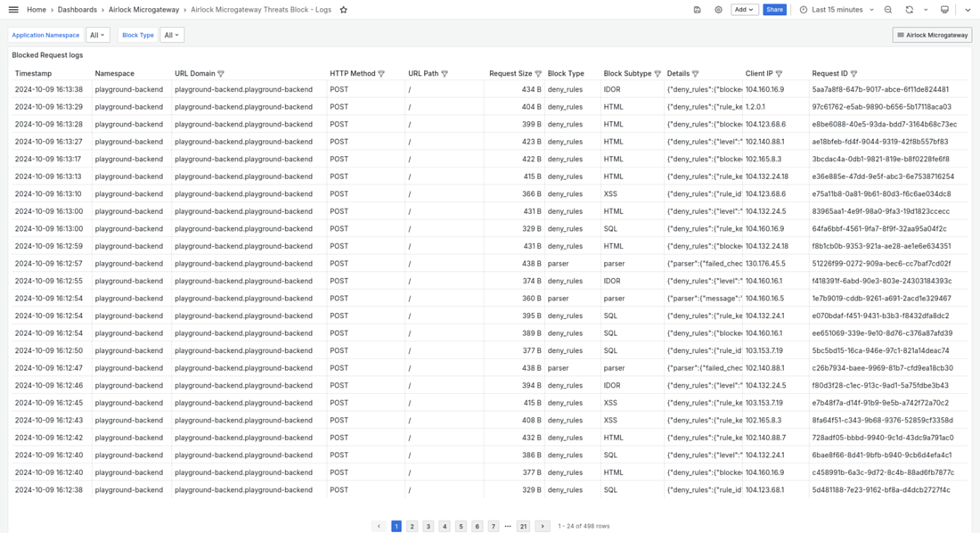
Task: Go to page 21 of results
Action: pyautogui.click(x=523, y=527)
